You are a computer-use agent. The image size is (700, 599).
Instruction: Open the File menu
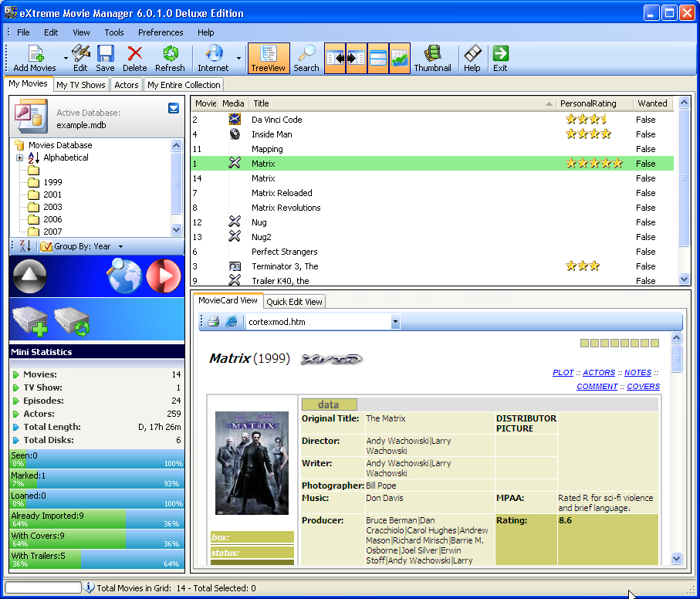pos(23,32)
